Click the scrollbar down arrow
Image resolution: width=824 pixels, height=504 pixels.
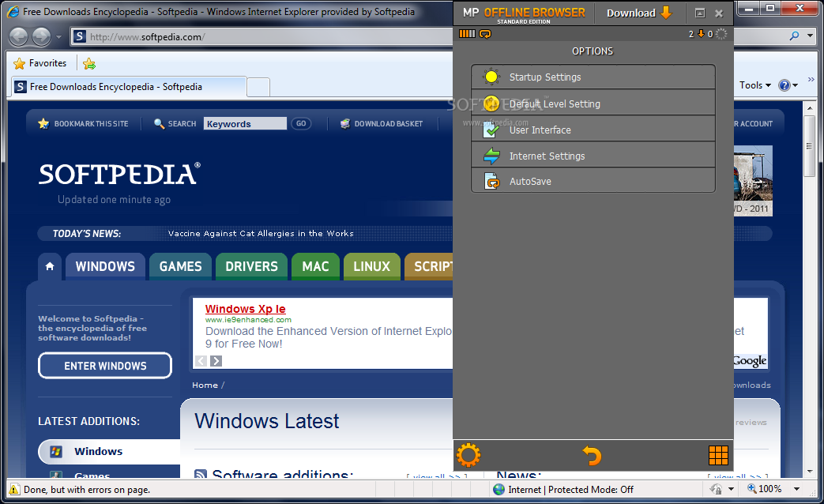810,472
